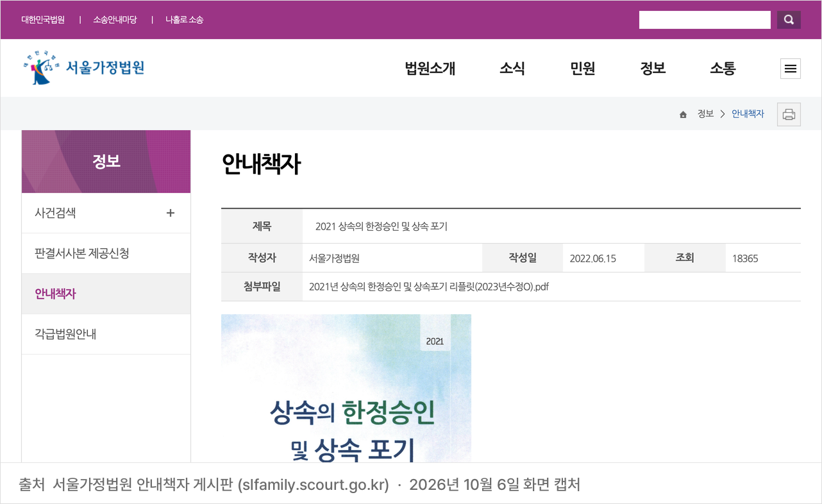Open the 2021 leaflet cover image
Image resolution: width=822 pixels, height=504 pixels.
point(346,388)
